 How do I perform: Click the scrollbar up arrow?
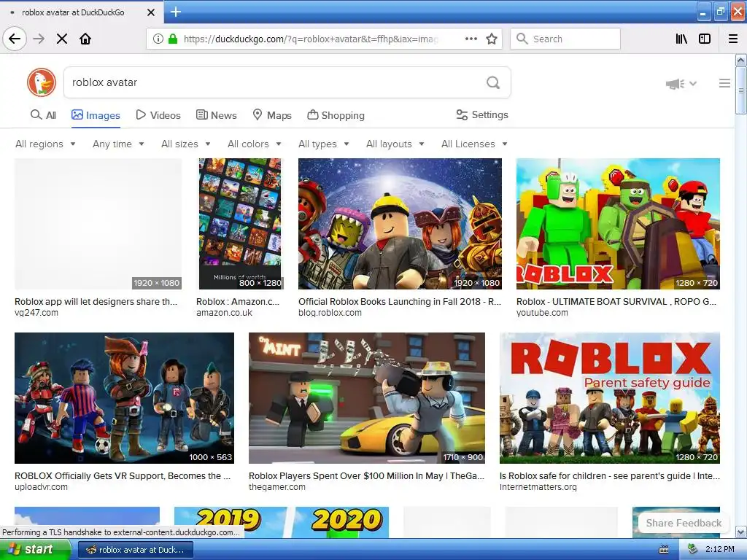(x=740, y=60)
